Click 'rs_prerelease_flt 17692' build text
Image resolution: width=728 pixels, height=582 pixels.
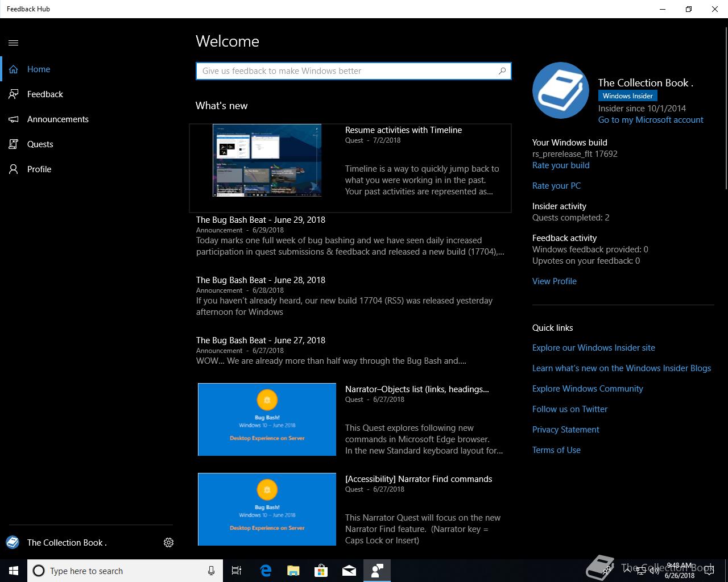tap(574, 154)
